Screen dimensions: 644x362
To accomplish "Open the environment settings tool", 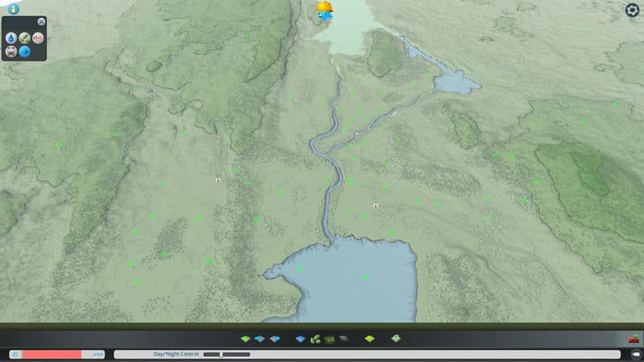I will [x=369, y=339].
